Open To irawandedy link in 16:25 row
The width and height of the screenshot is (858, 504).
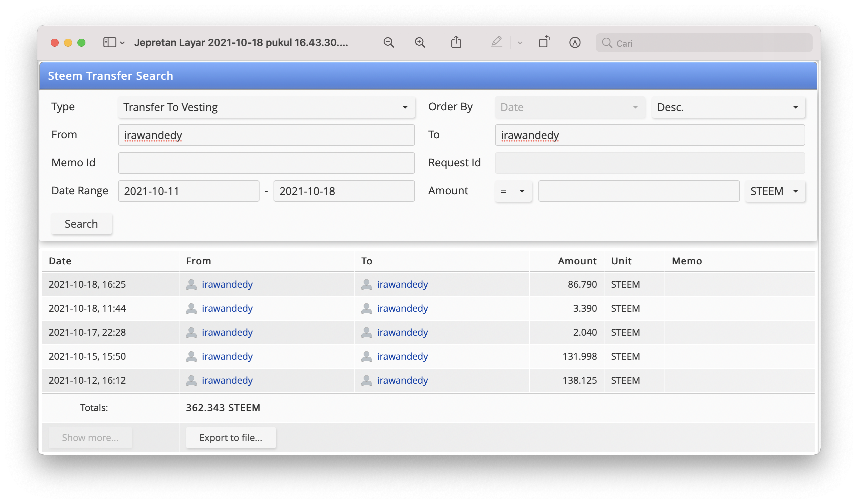(x=402, y=284)
